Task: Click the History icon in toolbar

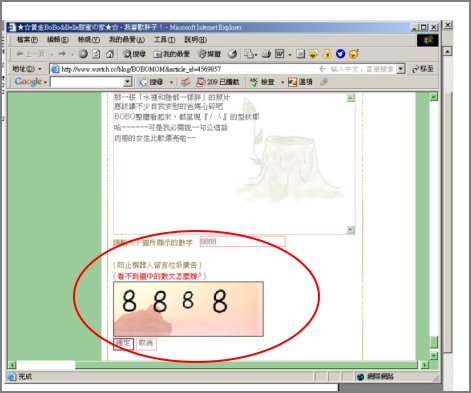Action: (x=232, y=54)
